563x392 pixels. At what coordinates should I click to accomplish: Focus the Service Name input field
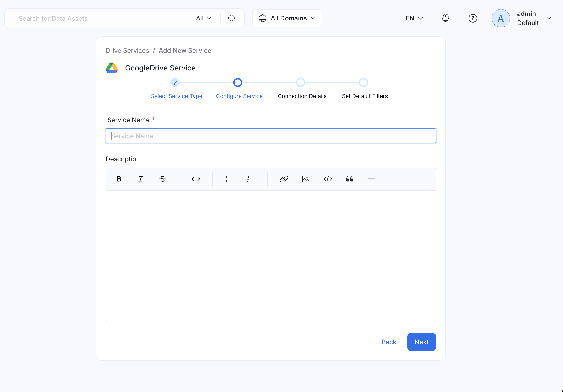[x=271, y=136]
